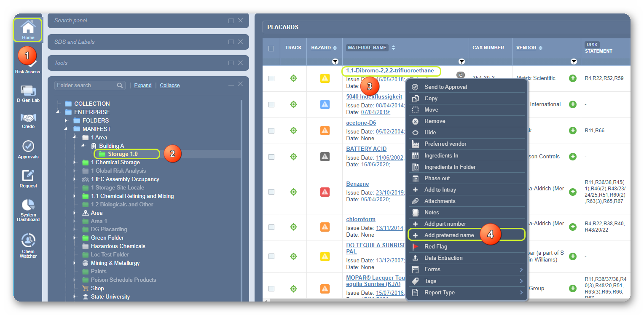Viewport: 644px width, 315px height.
Task: Select Add preferred name in the context menu
Action: tap(467, 235)
